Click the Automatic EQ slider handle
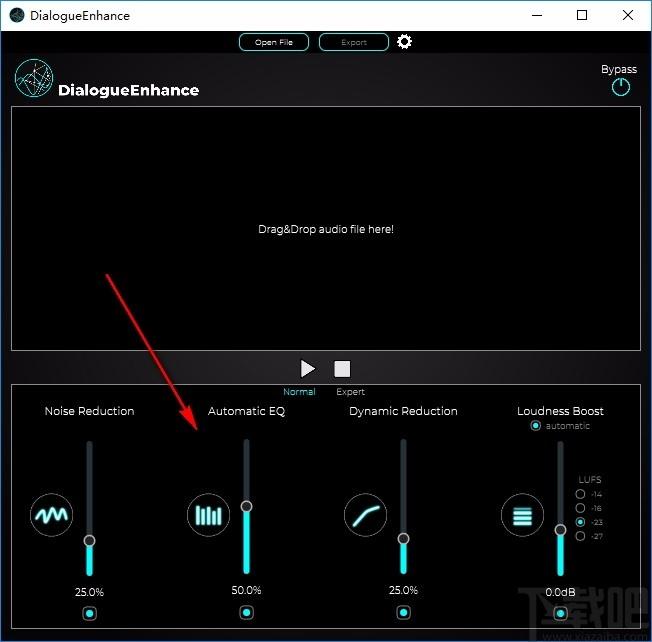The width and height of the screenshot is (652, 642). pyautogui.click(x=246, y=506)
